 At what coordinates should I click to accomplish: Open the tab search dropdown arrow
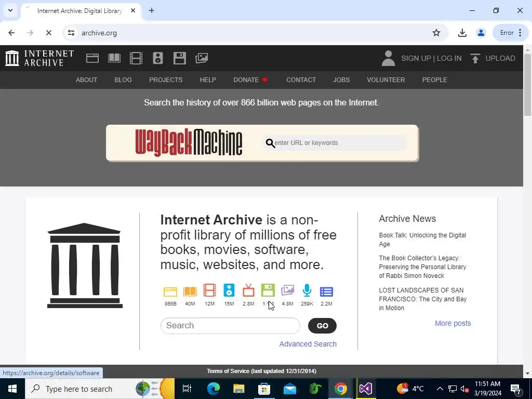point(10,10)
